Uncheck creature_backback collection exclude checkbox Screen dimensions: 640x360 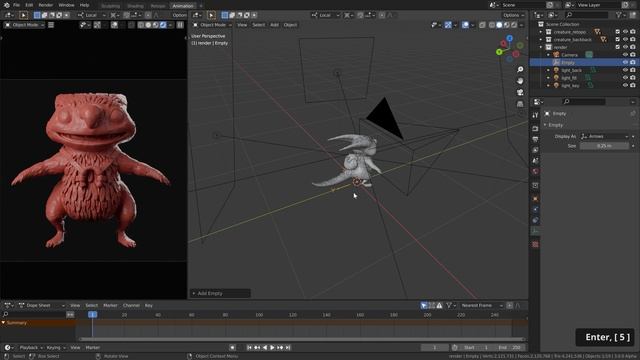[618, 40]
